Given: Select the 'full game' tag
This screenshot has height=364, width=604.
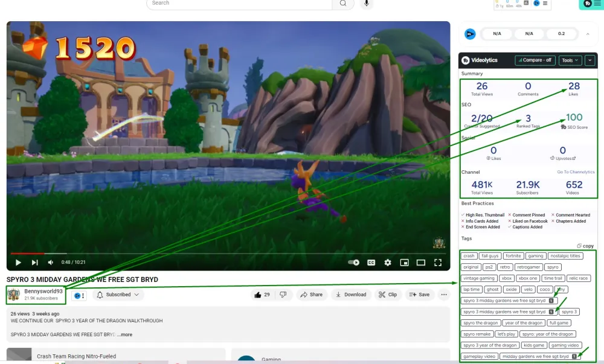Looking at the screenshot, I should [x=559, y=323].
